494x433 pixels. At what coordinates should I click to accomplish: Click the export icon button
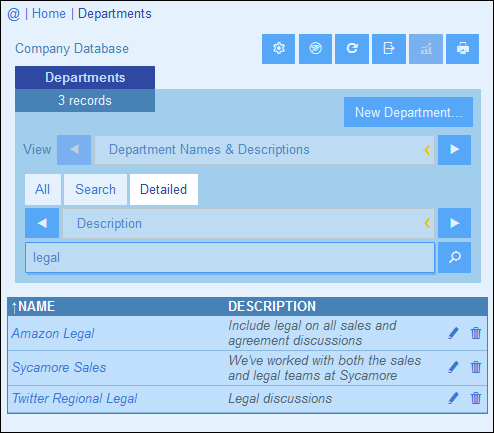[x=389, y=49]
